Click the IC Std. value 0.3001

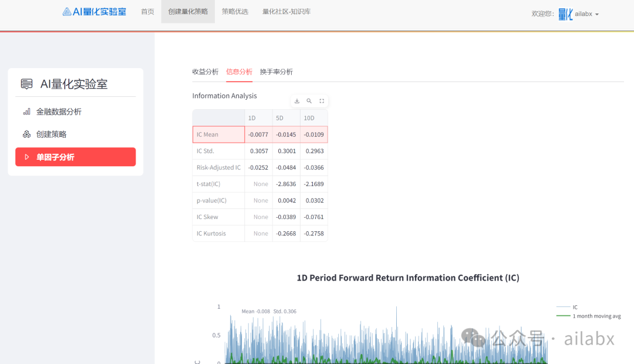pos(286,151)
